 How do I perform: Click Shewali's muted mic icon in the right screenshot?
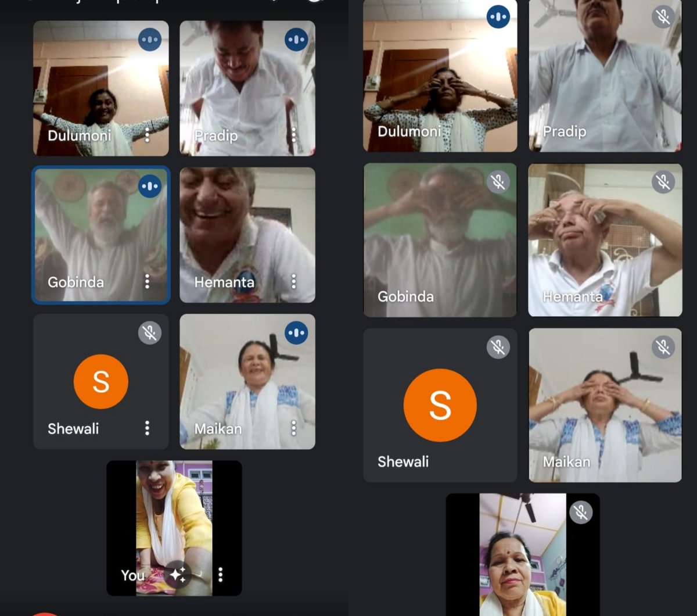click(x=498, y=346)
